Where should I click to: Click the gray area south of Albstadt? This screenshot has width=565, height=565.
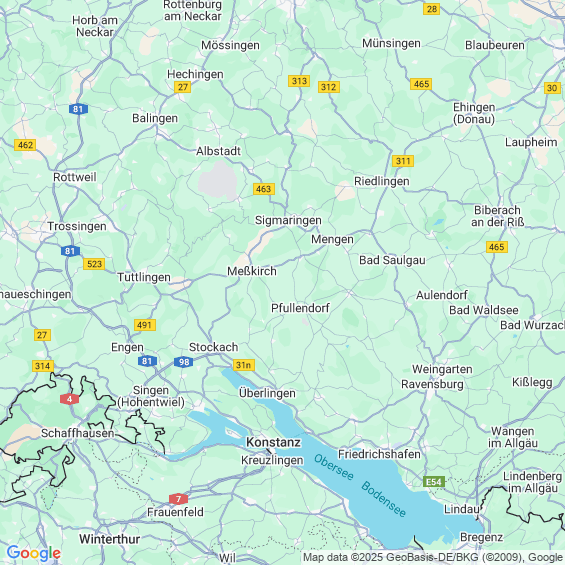pyautogui.click(x=218, y=180)
